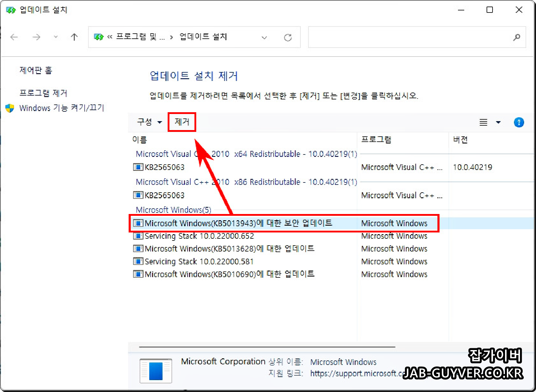Minimize the 업데이트 설치 window

click(x=461, y=10)
